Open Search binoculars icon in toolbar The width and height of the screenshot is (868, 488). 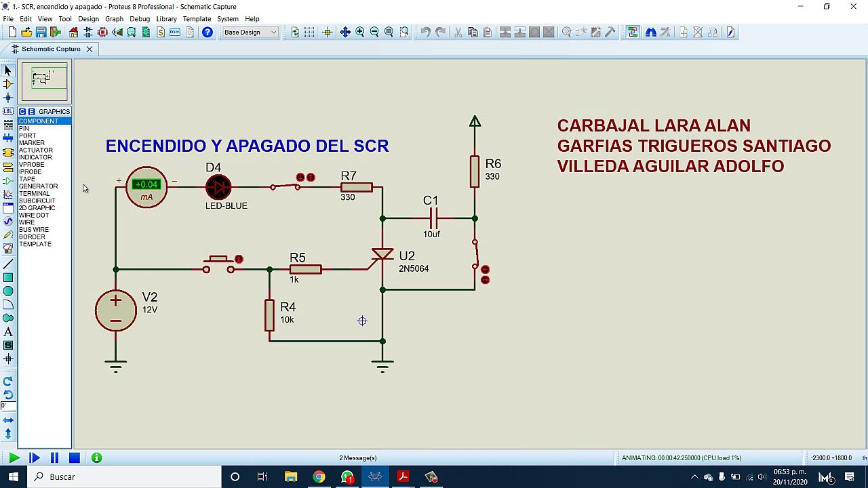[x=650, y=32]
